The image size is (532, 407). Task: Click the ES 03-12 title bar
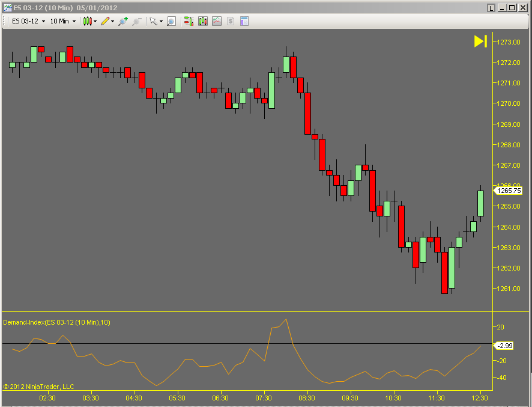click(x=60, y=7)
